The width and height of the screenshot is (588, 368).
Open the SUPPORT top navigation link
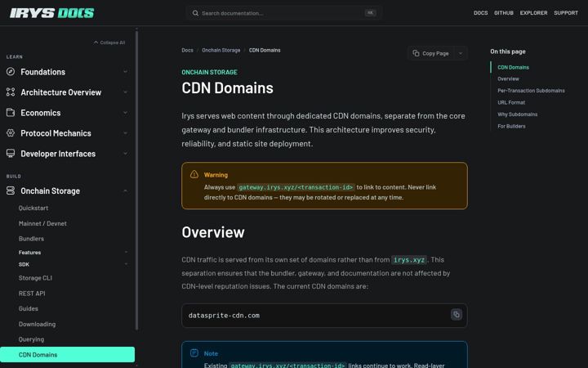[566, 13]
